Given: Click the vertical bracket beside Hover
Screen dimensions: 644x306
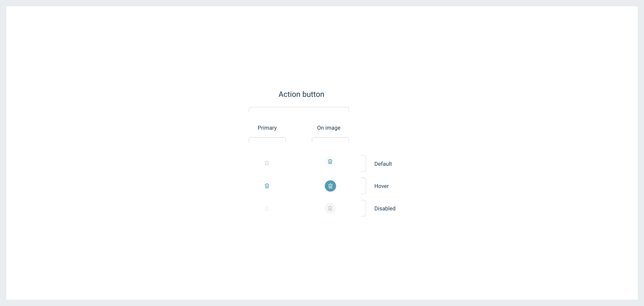Looking at the screenshot, I should coord(366,186).
